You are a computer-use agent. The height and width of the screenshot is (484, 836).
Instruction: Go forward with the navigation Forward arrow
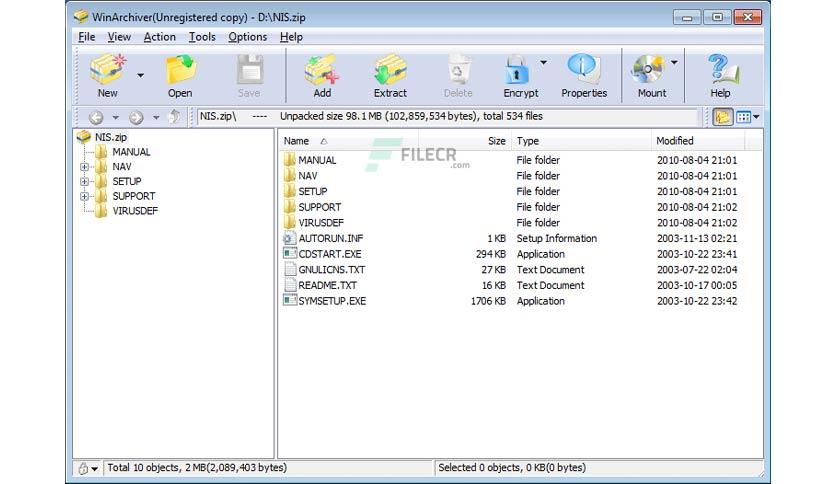click(x=136, y=117)
